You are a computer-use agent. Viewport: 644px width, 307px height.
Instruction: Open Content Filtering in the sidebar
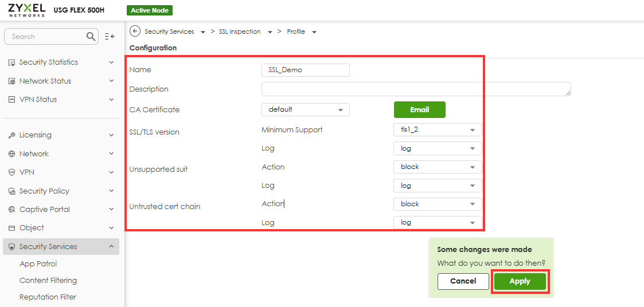[x=48, y=281]
